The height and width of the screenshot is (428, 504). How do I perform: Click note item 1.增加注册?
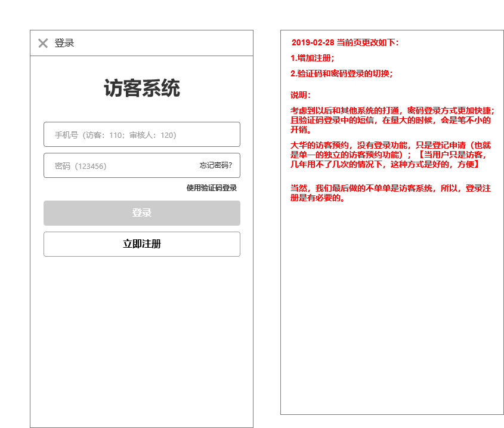(x=313, y=59)
